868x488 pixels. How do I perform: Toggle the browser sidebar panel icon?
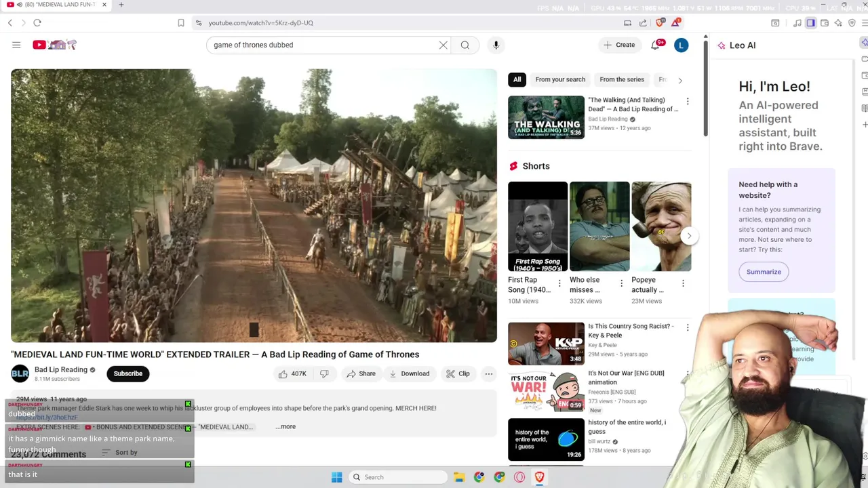pos(811,23)
